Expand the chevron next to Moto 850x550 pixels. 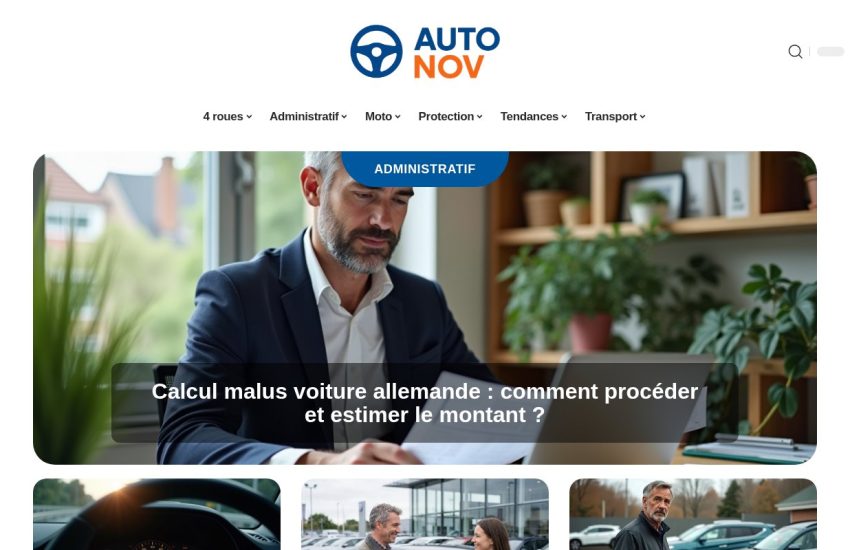(398, 117)
